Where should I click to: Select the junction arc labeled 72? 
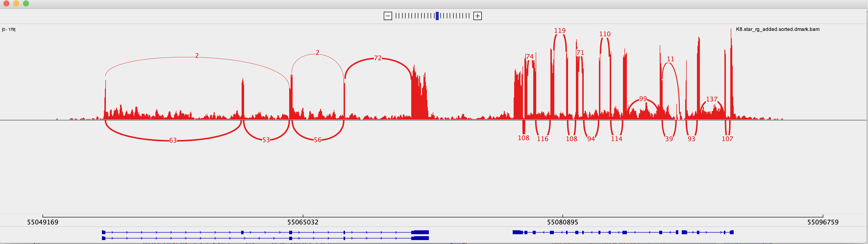point(378,58)
